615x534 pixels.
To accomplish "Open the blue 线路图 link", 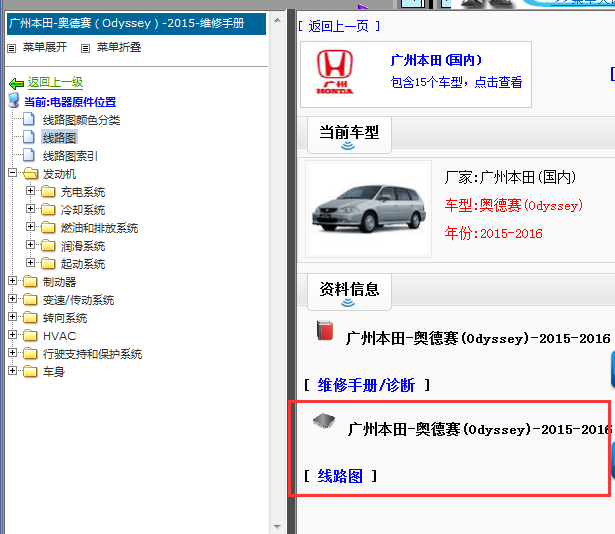I will click(x=340, y=476).
